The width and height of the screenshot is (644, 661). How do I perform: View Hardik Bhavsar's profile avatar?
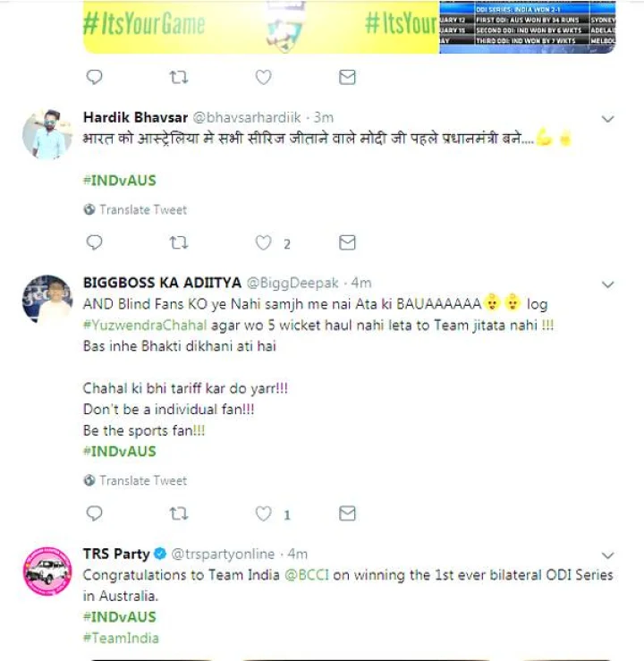pos(47,134)
